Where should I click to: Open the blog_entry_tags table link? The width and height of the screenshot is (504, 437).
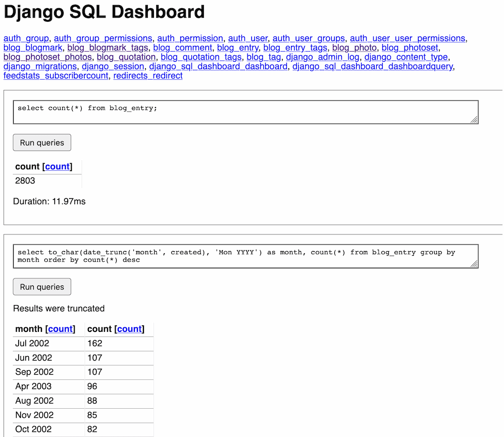(295, 47)
